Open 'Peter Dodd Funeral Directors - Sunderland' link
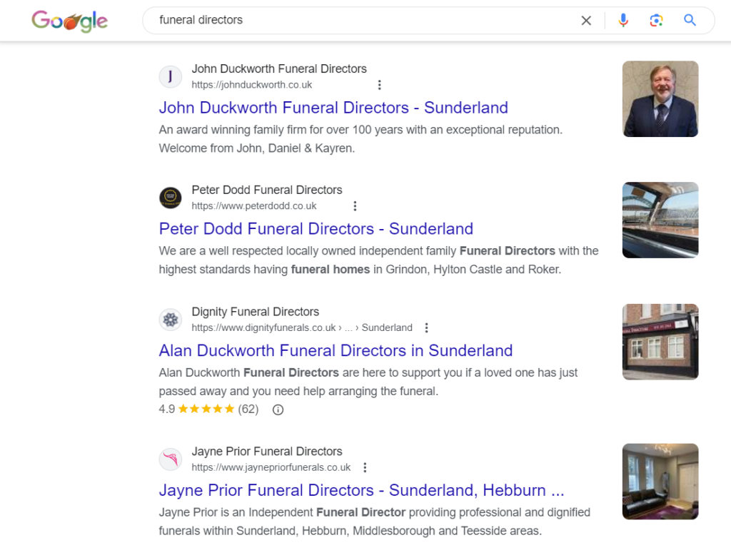731x560 pixels. point(316,229)
